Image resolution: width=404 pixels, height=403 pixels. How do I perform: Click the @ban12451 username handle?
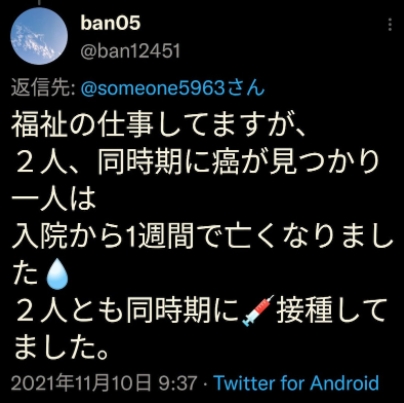click(x=130, y=51)
